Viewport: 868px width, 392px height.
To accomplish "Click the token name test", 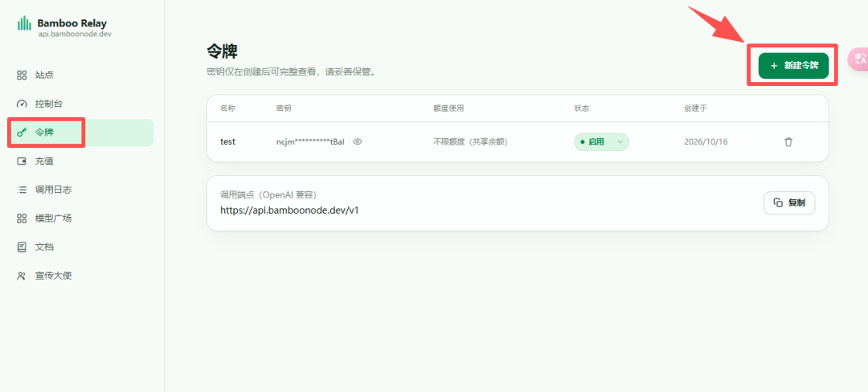I will (x=227, y=141).
